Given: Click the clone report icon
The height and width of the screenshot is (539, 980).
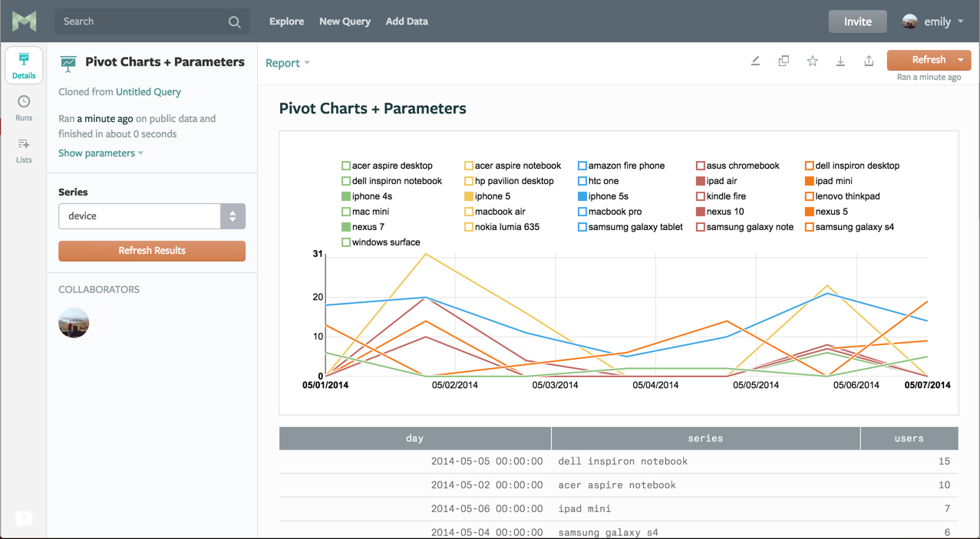Looking at the screenshot, I should pyautogui.click(x=784, y=61).
